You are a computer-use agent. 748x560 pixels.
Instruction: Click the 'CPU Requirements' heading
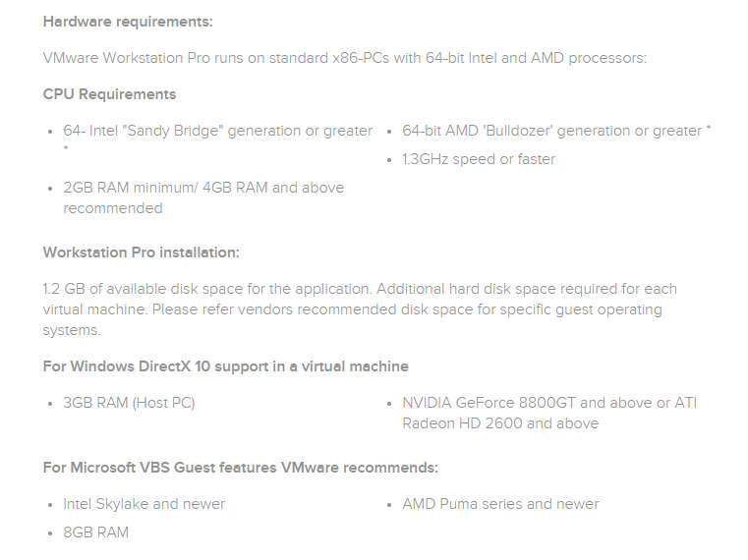(109, 94)
